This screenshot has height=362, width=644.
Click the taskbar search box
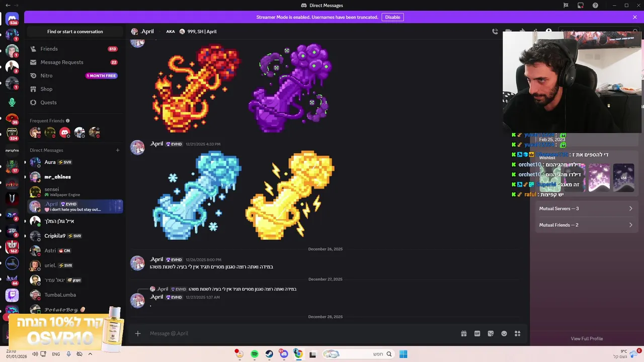pos(358,354)
